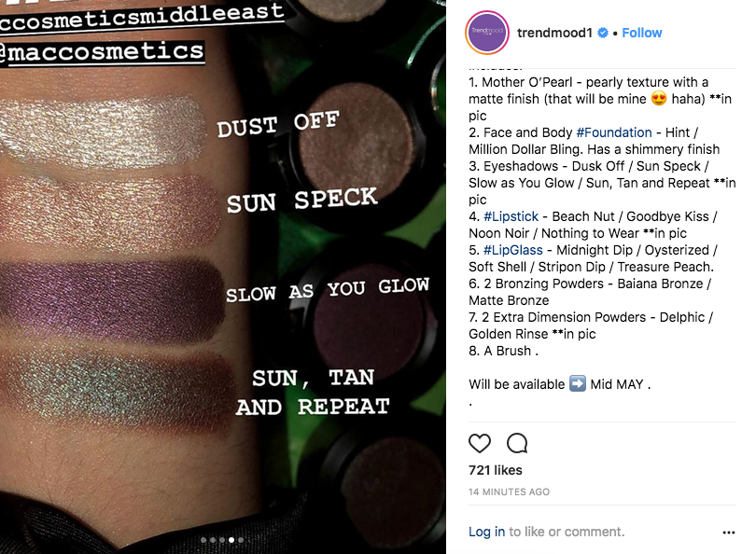Click the Log in link

[x=486, y=532]
